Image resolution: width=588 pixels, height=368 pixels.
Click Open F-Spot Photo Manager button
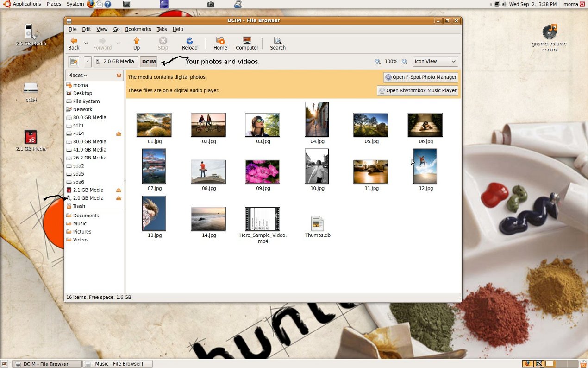[x=421, y=77]
